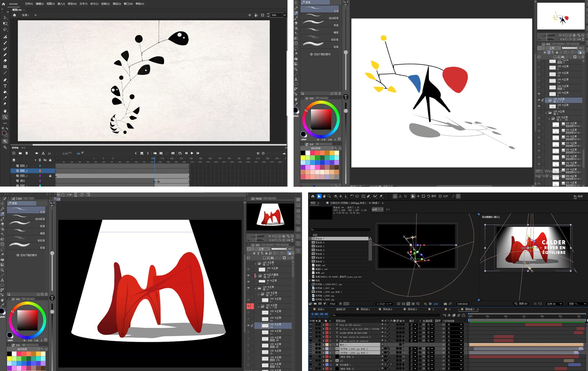Image resolution: width=588 pixels, height=371 pixels.
Task: Click the 0:00:30:03 timecode field in timeline
Action: click(320, 314)
